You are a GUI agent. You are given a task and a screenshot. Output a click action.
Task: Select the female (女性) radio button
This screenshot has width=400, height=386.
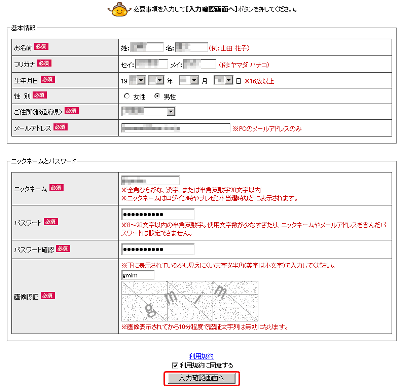[127, 96]
